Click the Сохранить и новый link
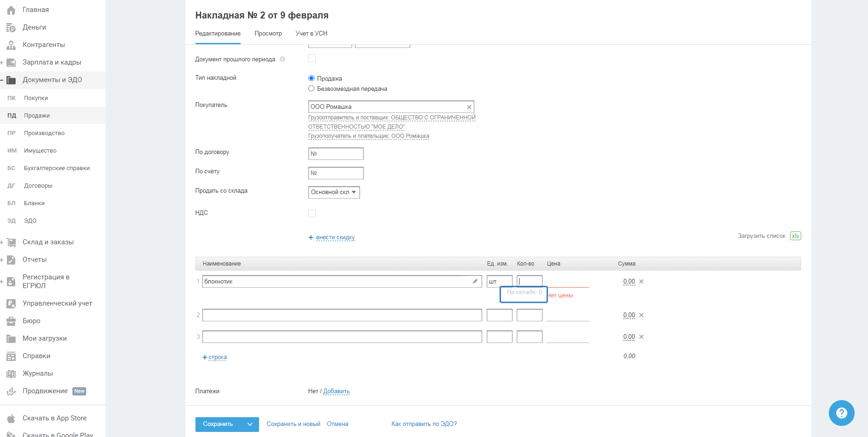868x437 pixels. tap(294, 424)
